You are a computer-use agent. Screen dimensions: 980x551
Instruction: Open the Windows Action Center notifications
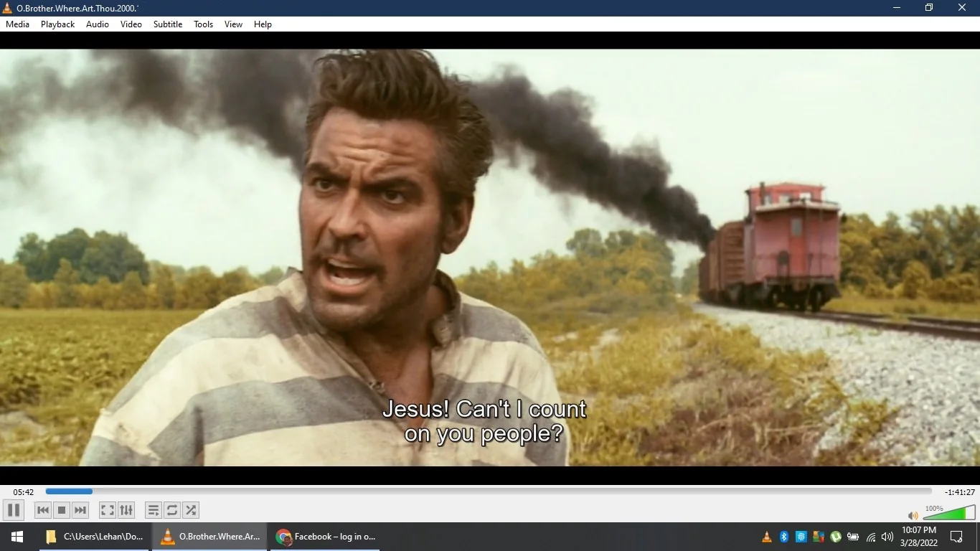[x=956, y=537]
